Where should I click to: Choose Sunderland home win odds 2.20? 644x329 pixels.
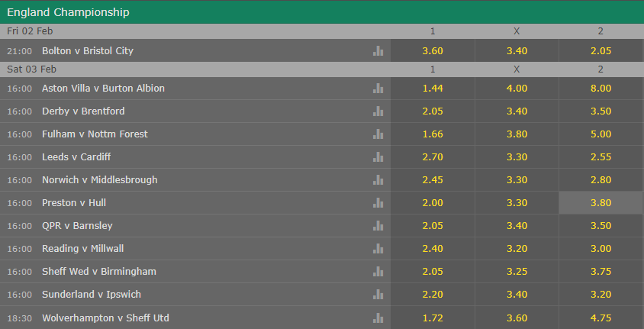(433, 295)
